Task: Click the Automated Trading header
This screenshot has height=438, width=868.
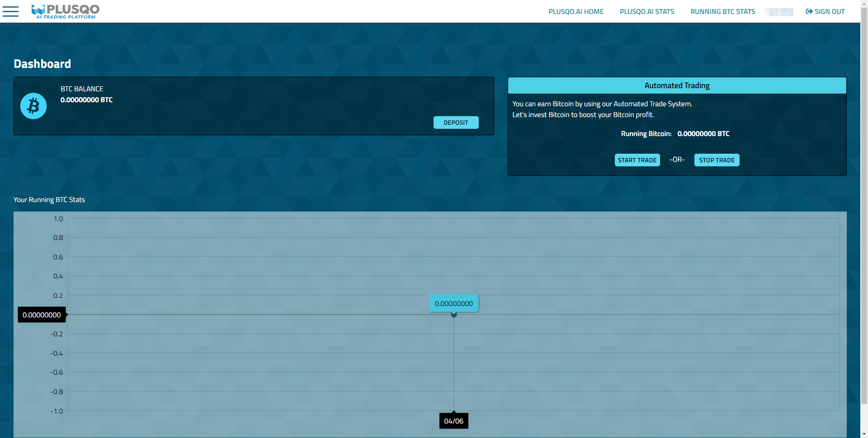Action: (677, 85)
